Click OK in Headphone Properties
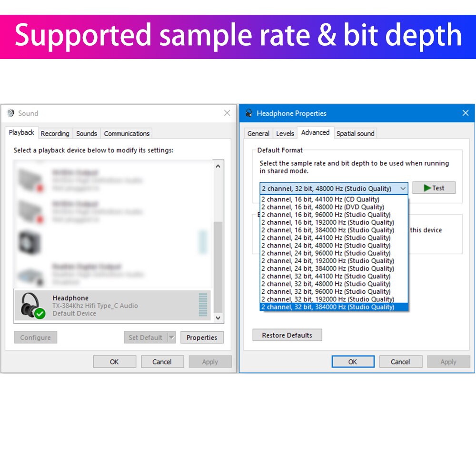The height and width of the screenshot is (476, 476). [353, 362]
